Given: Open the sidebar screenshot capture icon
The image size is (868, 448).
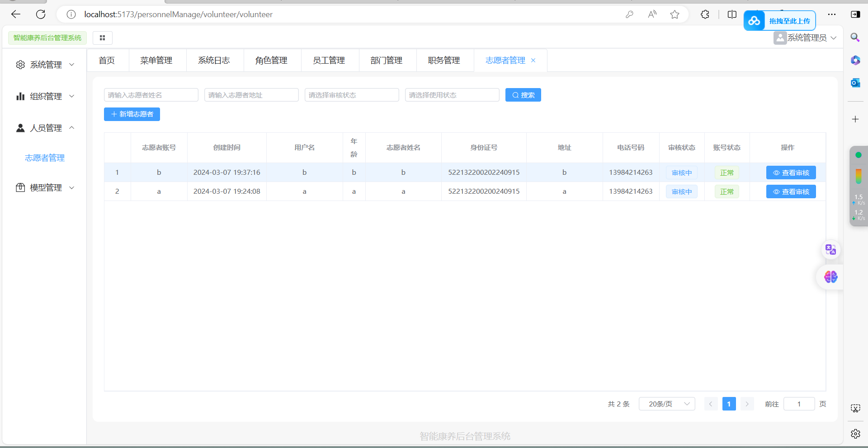Looking at the screenshot, I should point(855,408).
